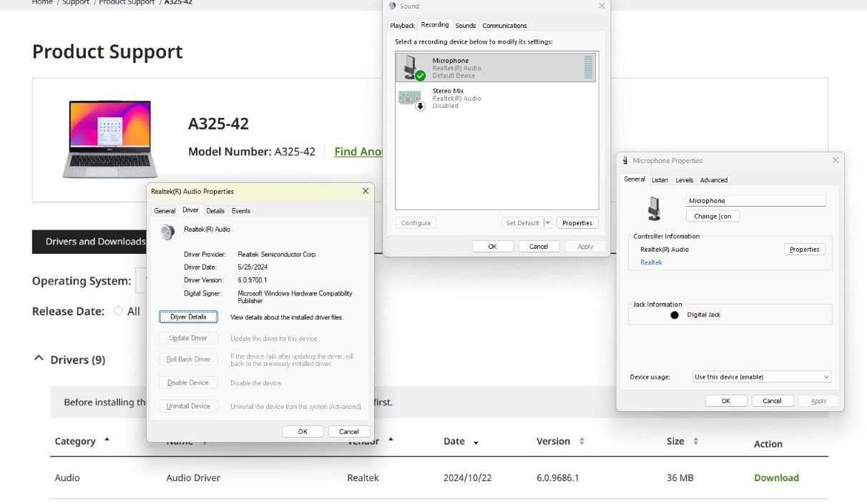The width and height of the screenshot is (867, 504).
Task: Switch to the Playback tab
Action: (402, 26)
